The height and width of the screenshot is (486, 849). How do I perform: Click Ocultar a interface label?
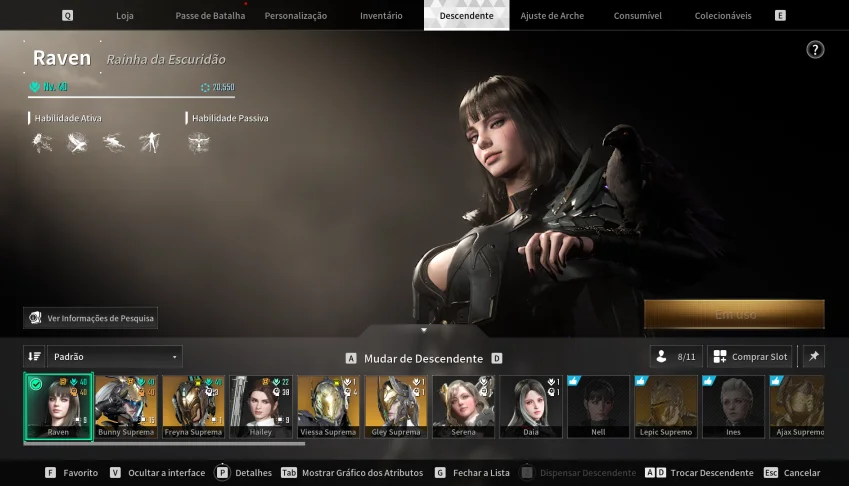[167, 472]
